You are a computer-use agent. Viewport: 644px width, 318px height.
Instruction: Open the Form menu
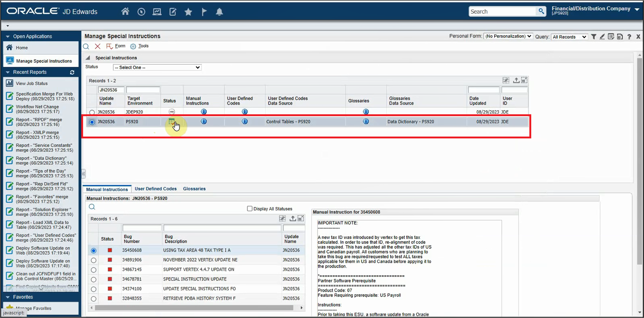pos(120,46)
